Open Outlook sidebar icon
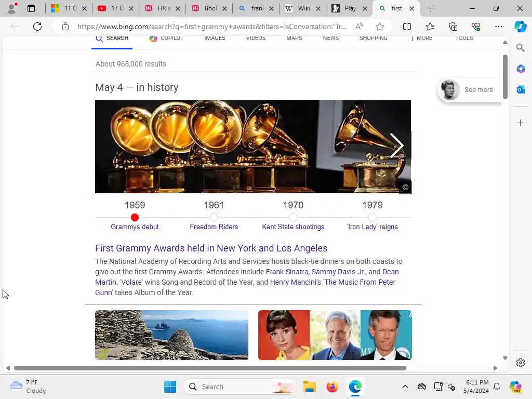Image resolution: width=532 pixels, height=399 pixels. (521, 89)
